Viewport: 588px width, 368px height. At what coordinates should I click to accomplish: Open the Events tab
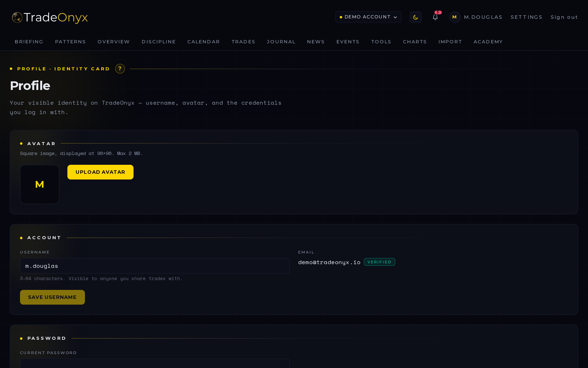coord(348,42)
